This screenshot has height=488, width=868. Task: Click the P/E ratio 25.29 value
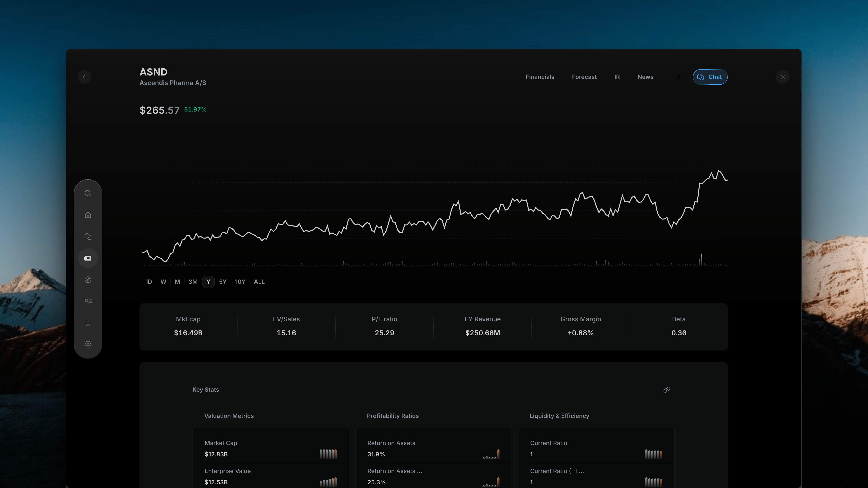[x=384, y=333]
